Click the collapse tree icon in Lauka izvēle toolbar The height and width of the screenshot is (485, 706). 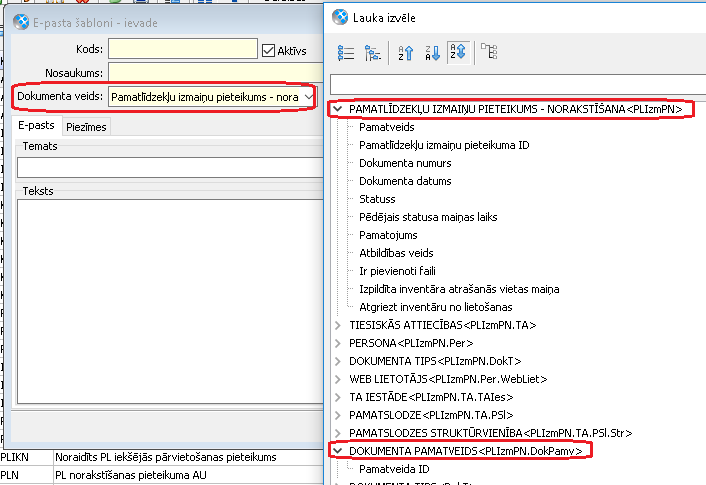tap(372, 53)
